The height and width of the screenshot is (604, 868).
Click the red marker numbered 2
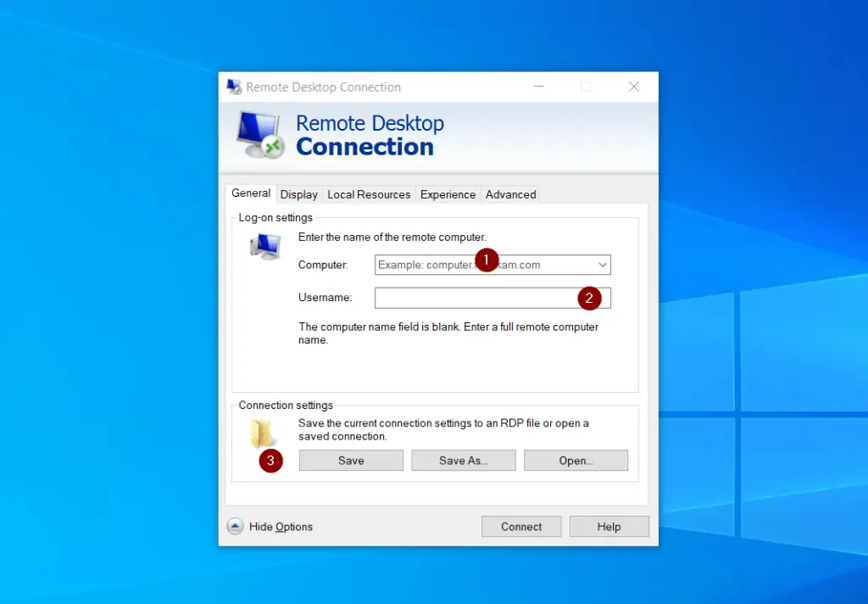coord(591,298)
